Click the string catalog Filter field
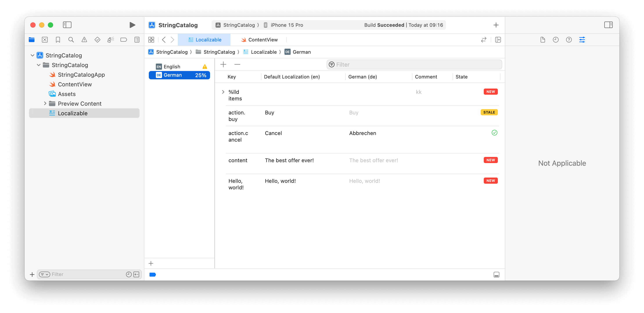The height and width of the screenshot is (313, 644). (414, 64)
